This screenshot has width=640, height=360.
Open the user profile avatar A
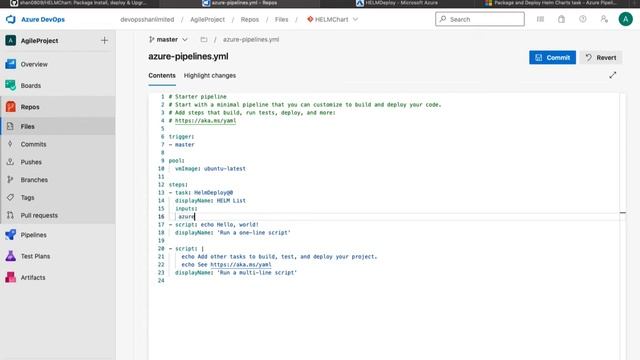(x=625, y=19)
